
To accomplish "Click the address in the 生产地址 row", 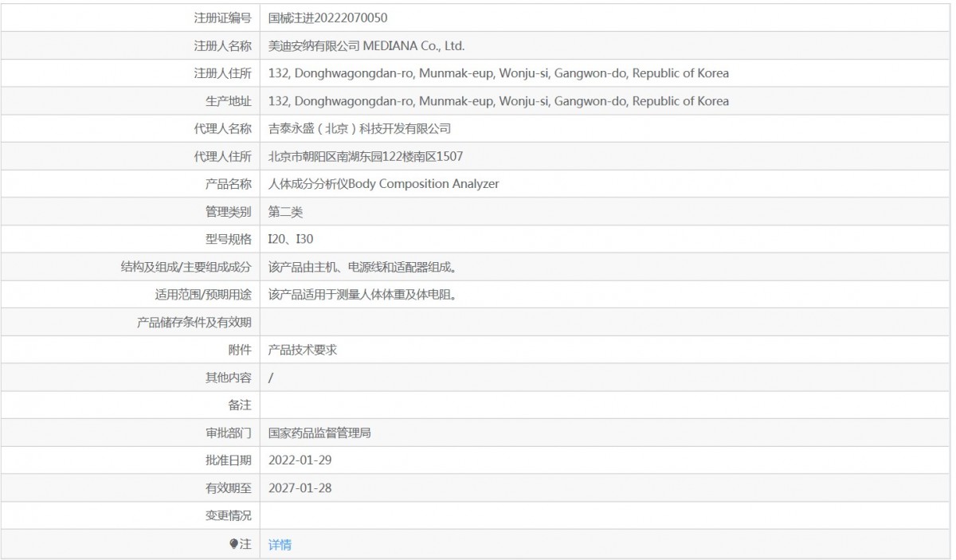I will click(499, 101).
